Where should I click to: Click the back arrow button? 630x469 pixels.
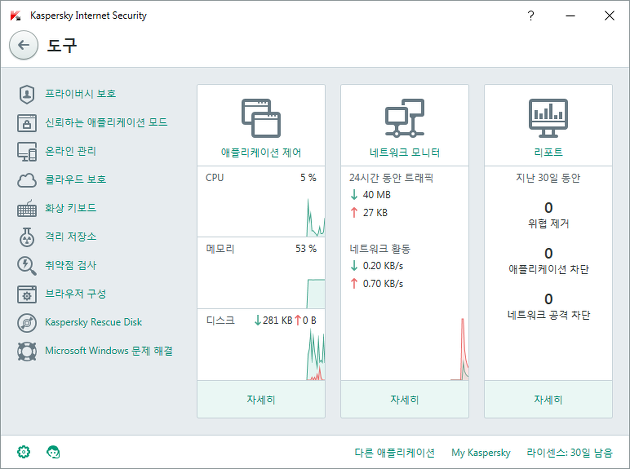click(x=24, y=45)
